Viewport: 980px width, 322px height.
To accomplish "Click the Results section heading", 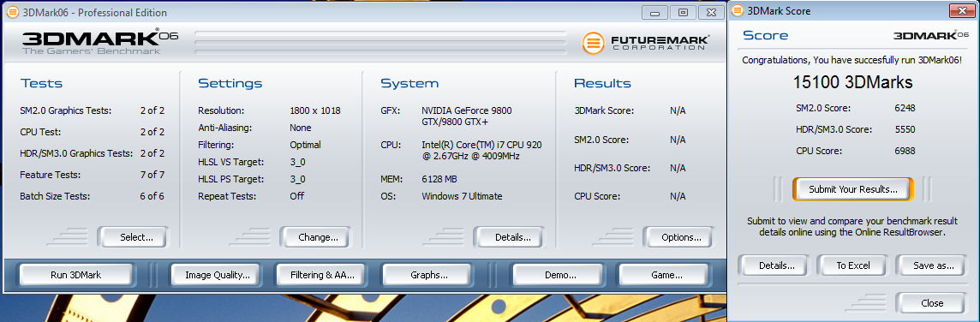I will point(602,84).
